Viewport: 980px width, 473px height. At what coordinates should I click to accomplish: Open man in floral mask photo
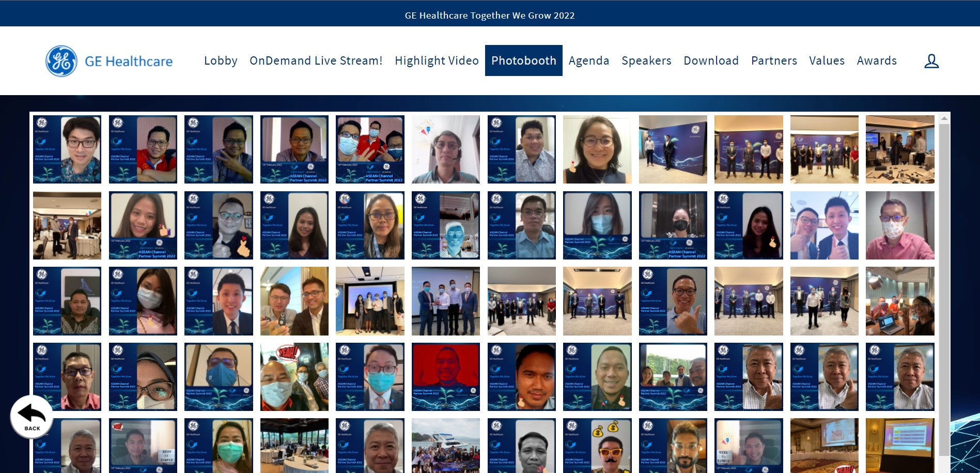click(x=899, y=225)
